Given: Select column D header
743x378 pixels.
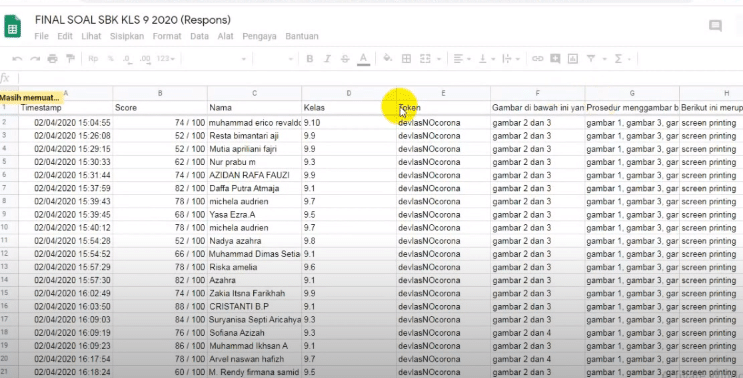Looking at the screenshot, I should (349, 93).
